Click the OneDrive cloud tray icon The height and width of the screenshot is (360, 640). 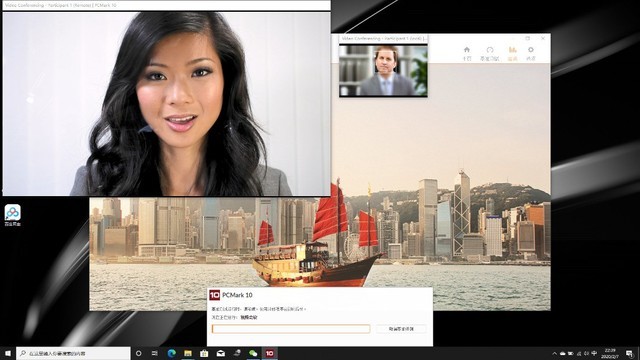point(562,353)
